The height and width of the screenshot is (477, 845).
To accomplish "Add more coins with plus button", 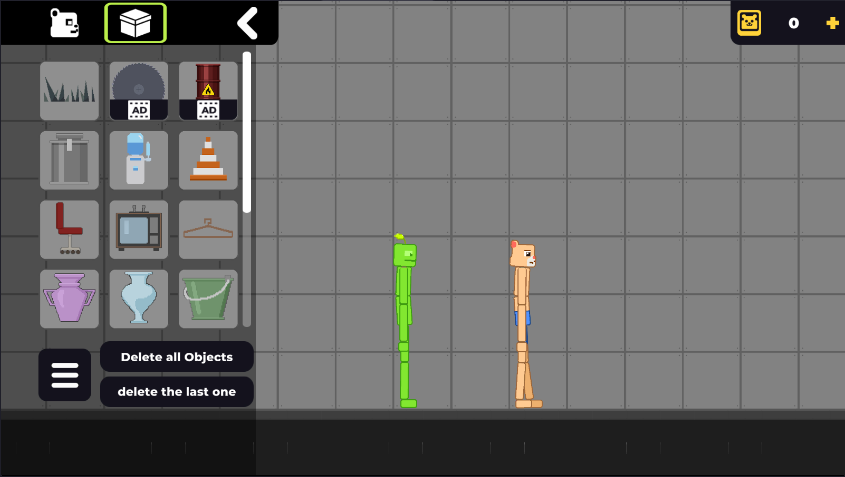I will pos(832,23).
